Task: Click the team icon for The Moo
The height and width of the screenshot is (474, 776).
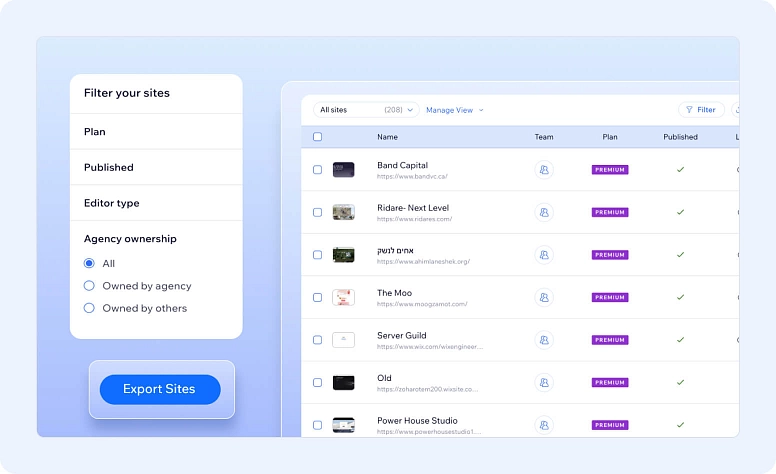Action: coord(544,297)
